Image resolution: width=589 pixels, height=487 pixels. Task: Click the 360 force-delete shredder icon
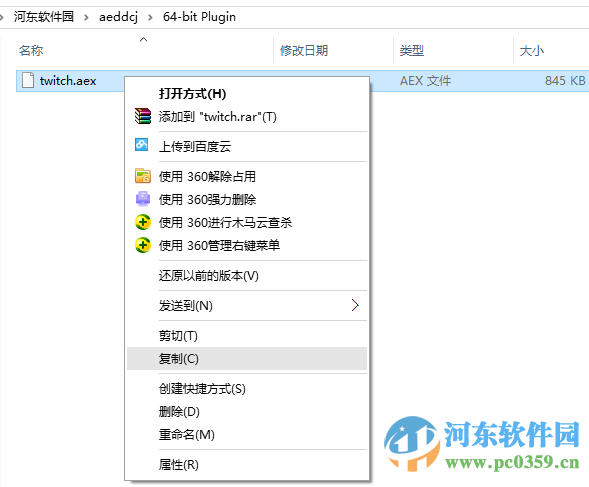(x=143, y=199)
